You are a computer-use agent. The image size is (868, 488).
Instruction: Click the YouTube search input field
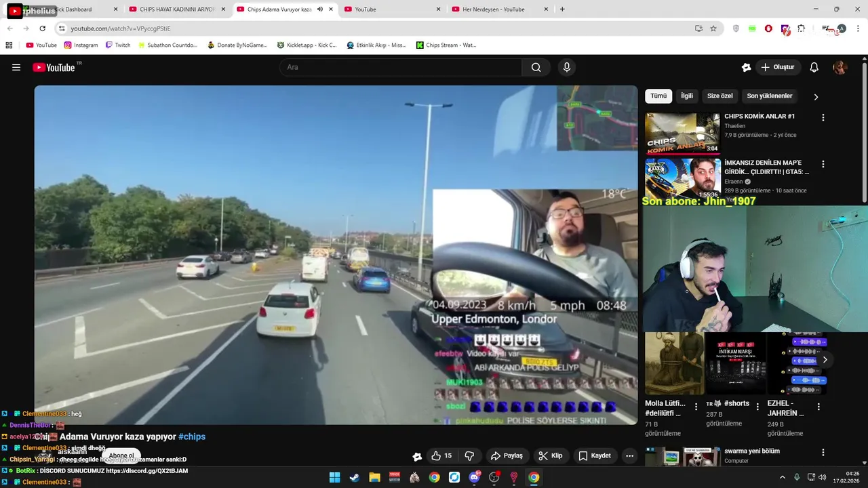coord(401,67)
